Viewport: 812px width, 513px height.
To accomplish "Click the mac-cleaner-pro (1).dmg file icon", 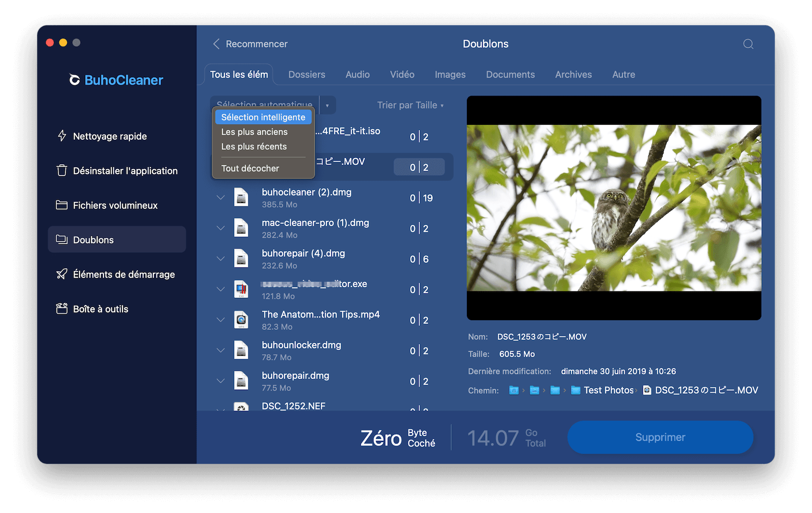I will [x=241, y=228].
